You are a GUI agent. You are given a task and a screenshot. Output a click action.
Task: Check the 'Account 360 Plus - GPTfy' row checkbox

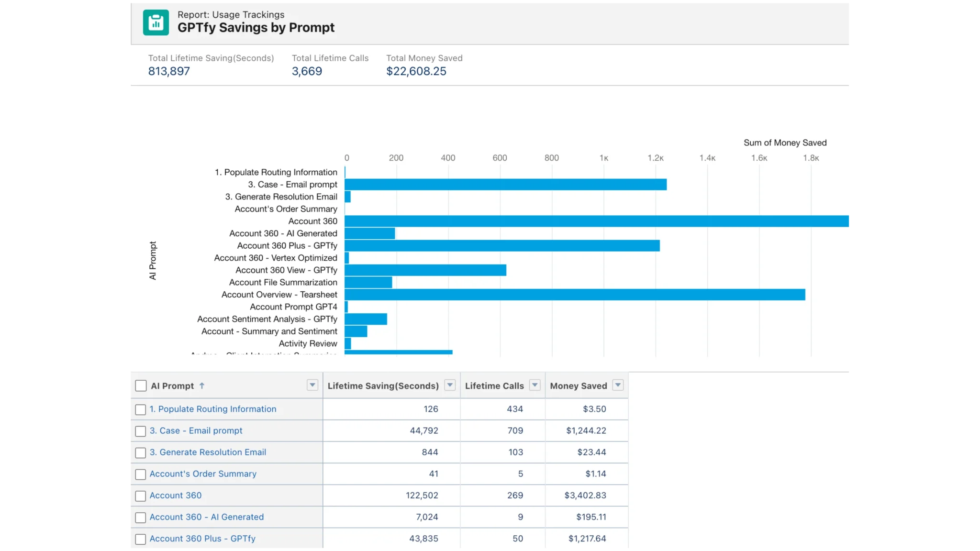[x=140, y=539]
